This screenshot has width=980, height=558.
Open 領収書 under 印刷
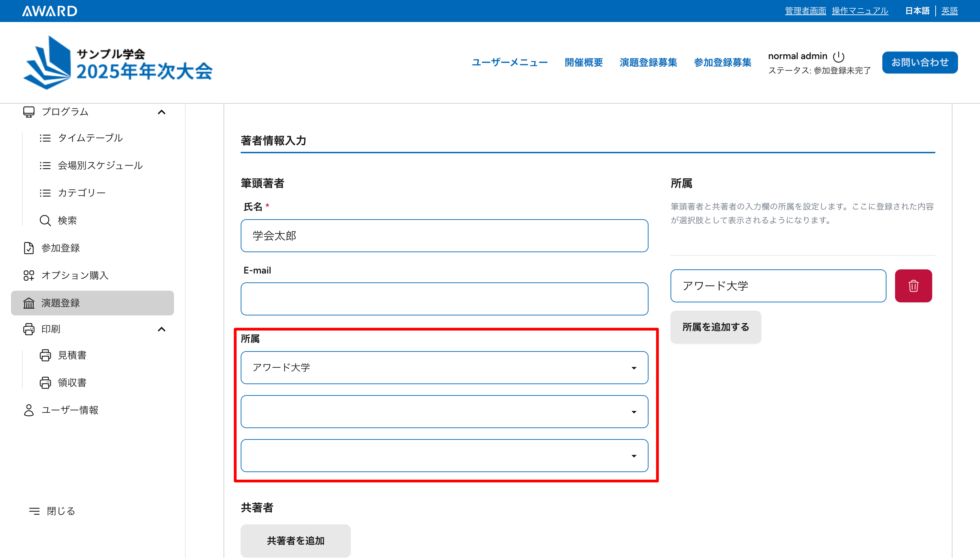point(72,382)
